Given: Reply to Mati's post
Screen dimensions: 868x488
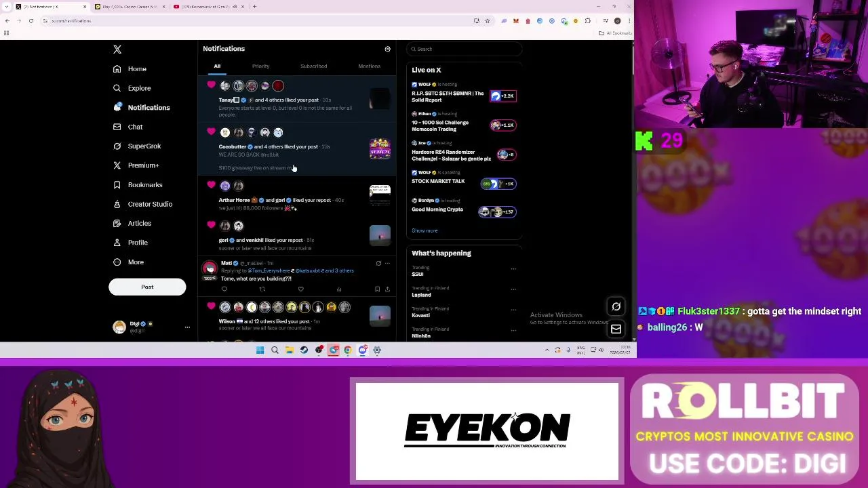Looking at the screenshot, I should [x=224, y=289].
